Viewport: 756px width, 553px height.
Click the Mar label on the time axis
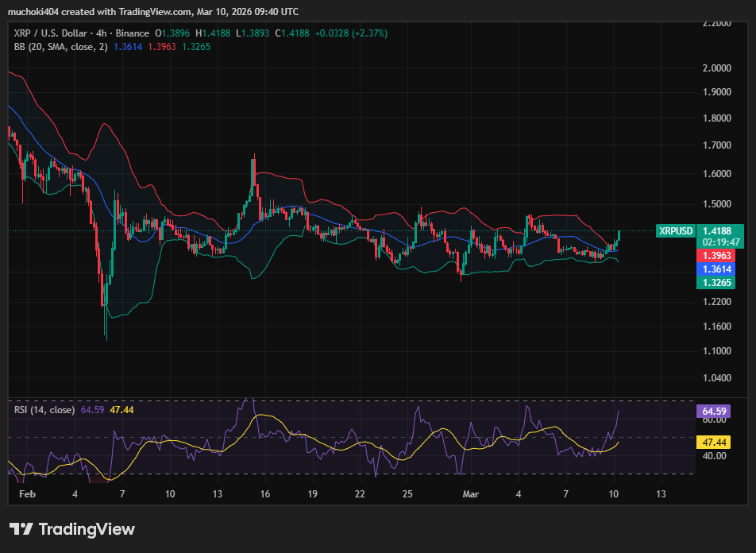coord(471,493)
